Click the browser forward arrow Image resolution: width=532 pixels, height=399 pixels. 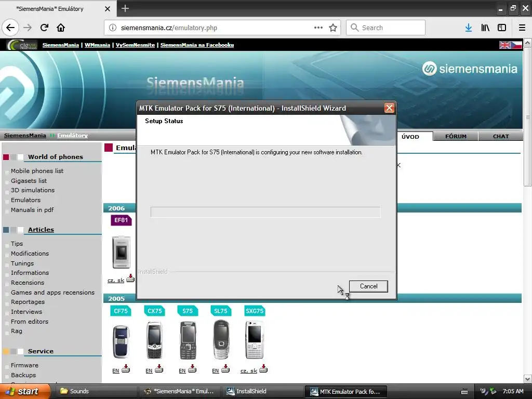28,28
